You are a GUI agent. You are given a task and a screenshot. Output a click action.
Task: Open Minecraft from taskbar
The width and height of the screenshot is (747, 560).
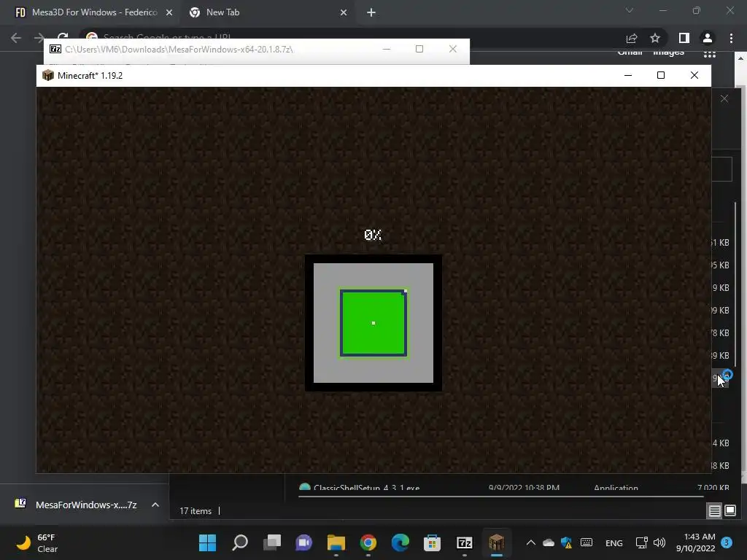point(496,542)
